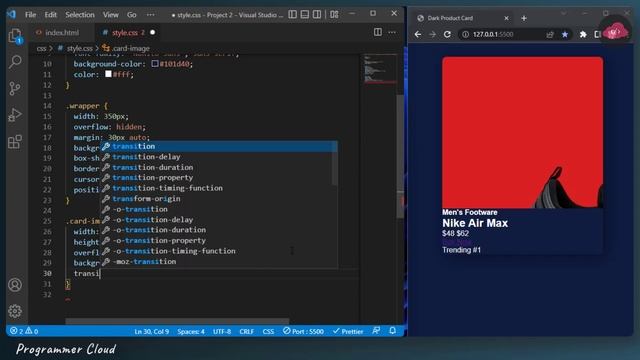This screenshot has width=640, height=360.
Task: Open the File menu
Action: coord(30,15)
